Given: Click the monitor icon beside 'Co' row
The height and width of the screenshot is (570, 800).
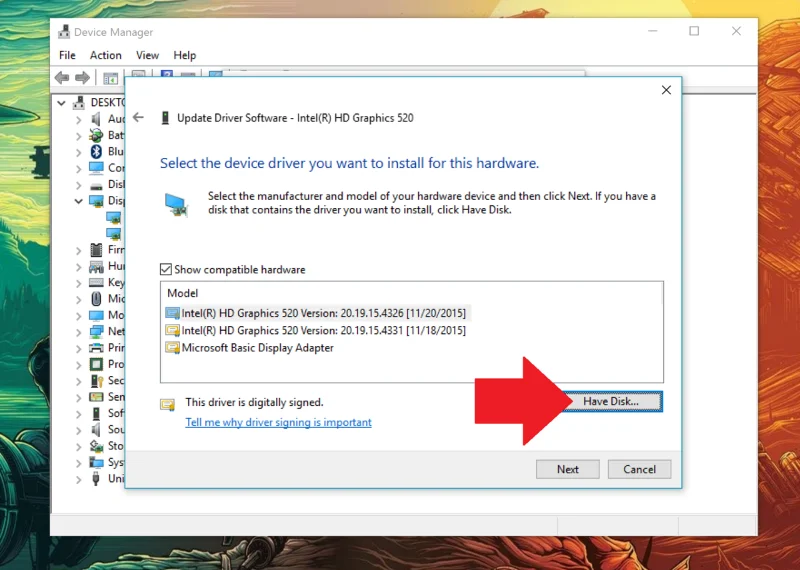Looking at the screenshot, I should (96, 167).
